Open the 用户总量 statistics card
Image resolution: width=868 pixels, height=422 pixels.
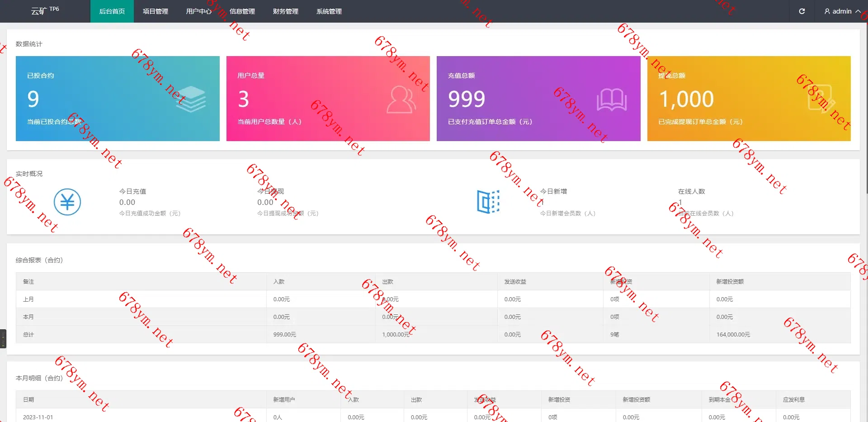[328, 99]
